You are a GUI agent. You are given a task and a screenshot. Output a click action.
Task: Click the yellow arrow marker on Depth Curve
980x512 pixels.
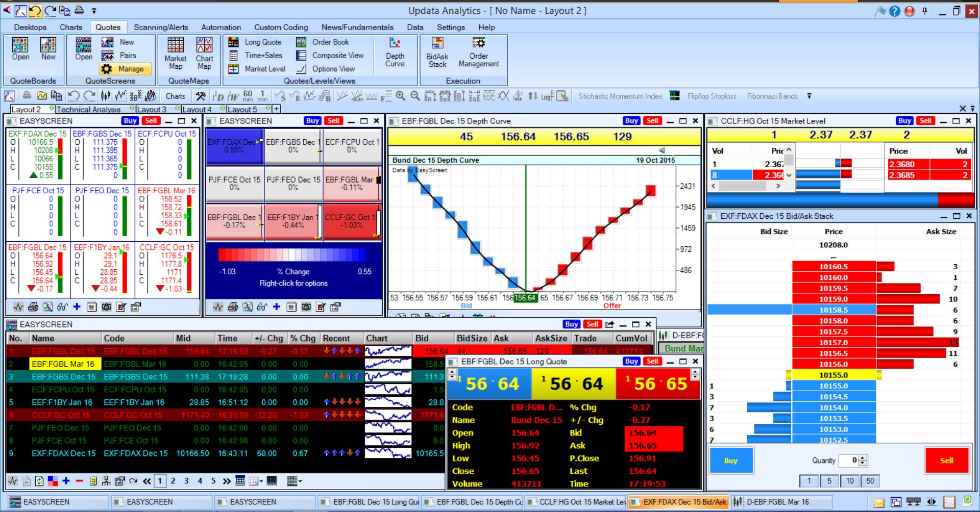coord(661,150)
